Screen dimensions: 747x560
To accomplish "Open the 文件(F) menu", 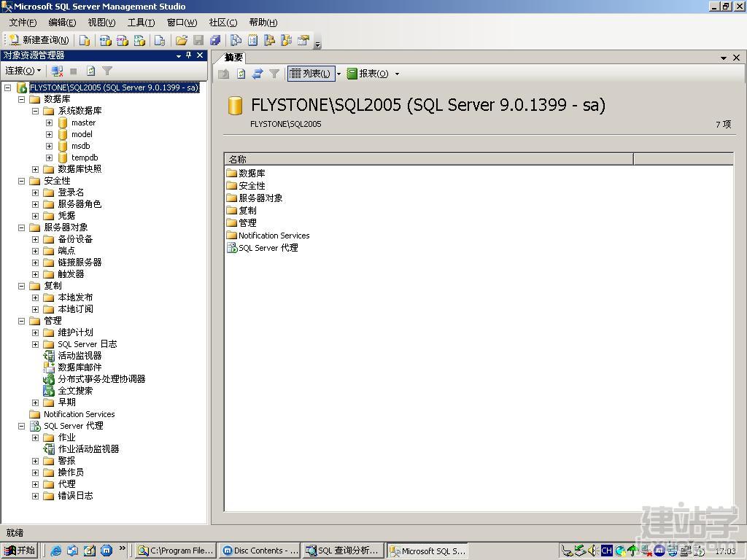I will [x=23, y=23].
